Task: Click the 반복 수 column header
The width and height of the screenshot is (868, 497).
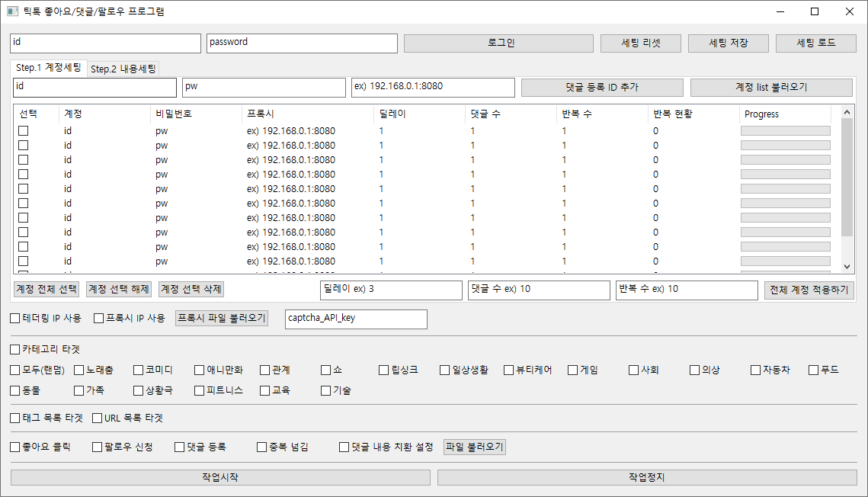Action: coord(602,114)
